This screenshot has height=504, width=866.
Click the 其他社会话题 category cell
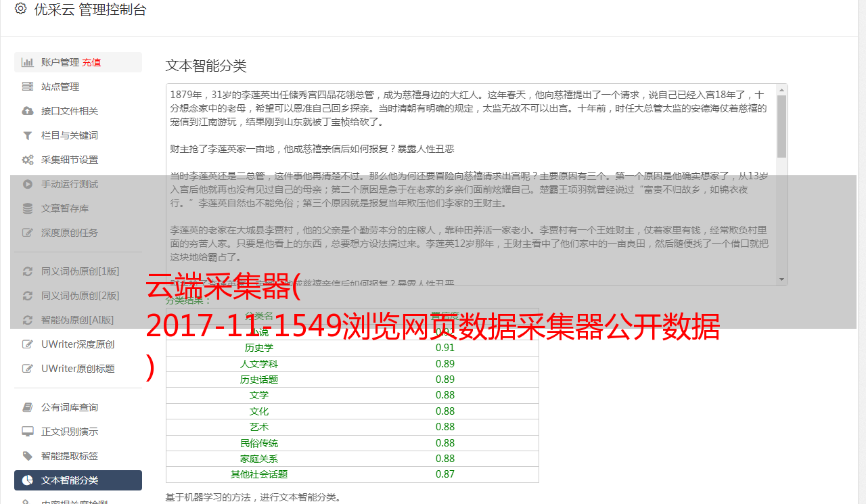pyautogui.click(x=259, y=474)
